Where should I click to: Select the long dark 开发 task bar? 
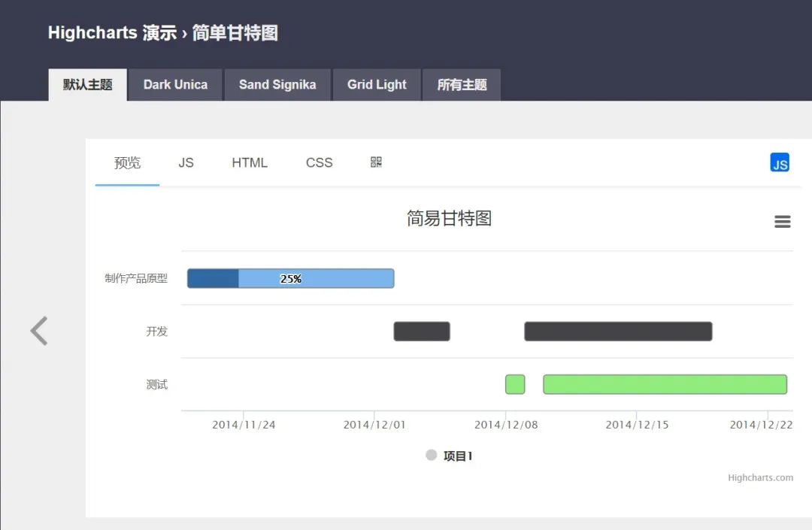click(x=618, y=332)
